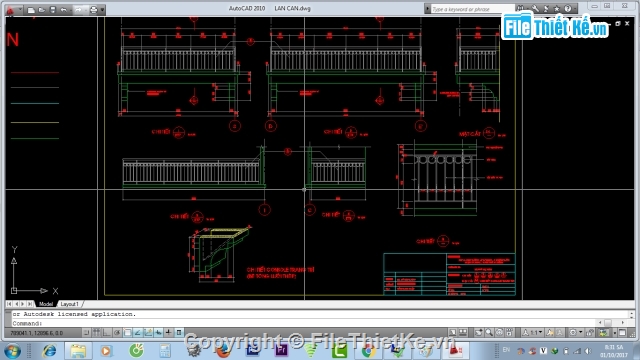Expand the Redo history dropdown arrow
The height and width of the screenshot is (360, 640).
pos(86,10)
